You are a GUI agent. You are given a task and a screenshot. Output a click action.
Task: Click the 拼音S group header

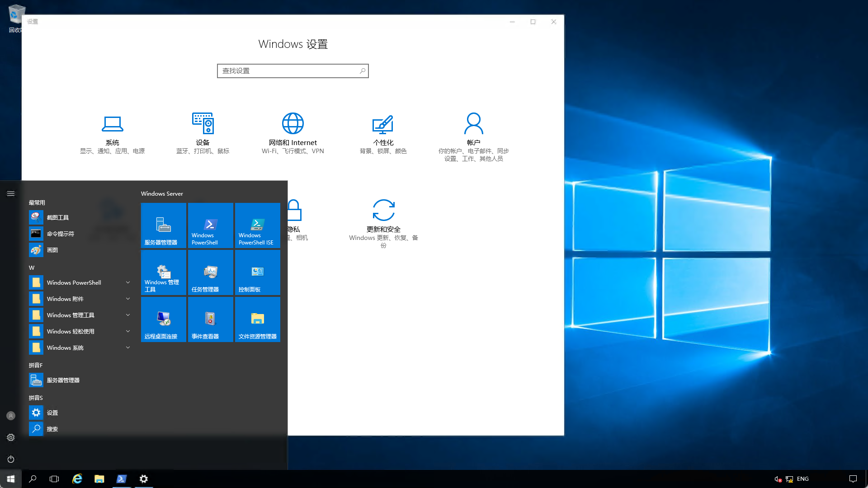pyautogui.click(x=36, y=398)
